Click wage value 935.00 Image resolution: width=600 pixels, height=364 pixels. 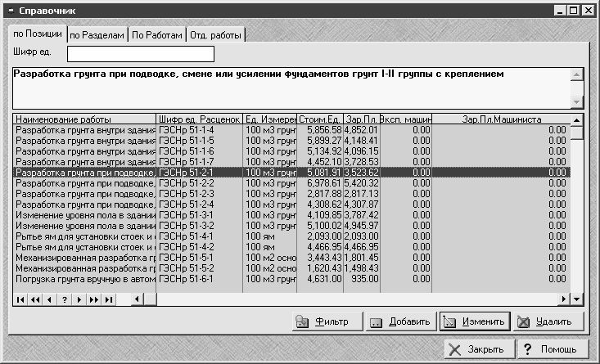[x=365, y=279]
